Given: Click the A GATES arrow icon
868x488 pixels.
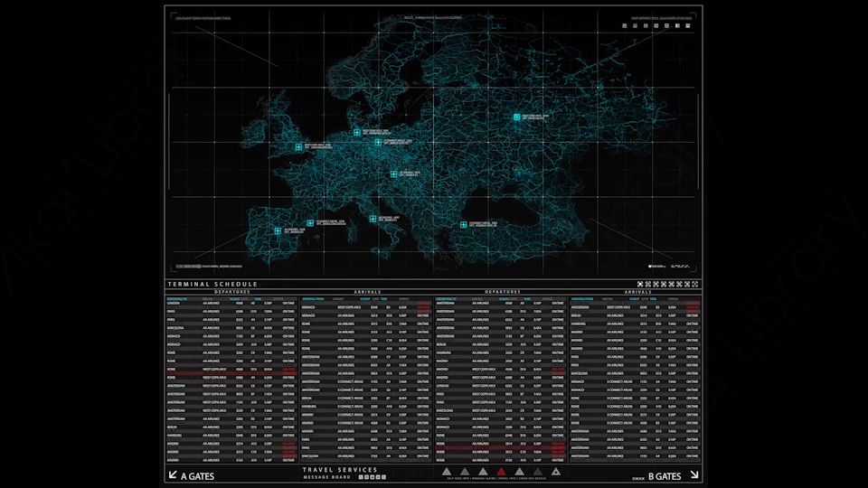Looking at the screenshot, I should point(173,474).
